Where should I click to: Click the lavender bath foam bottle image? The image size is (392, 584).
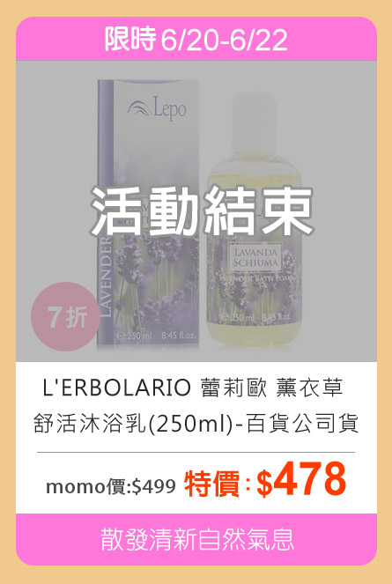tap(254, 218)
